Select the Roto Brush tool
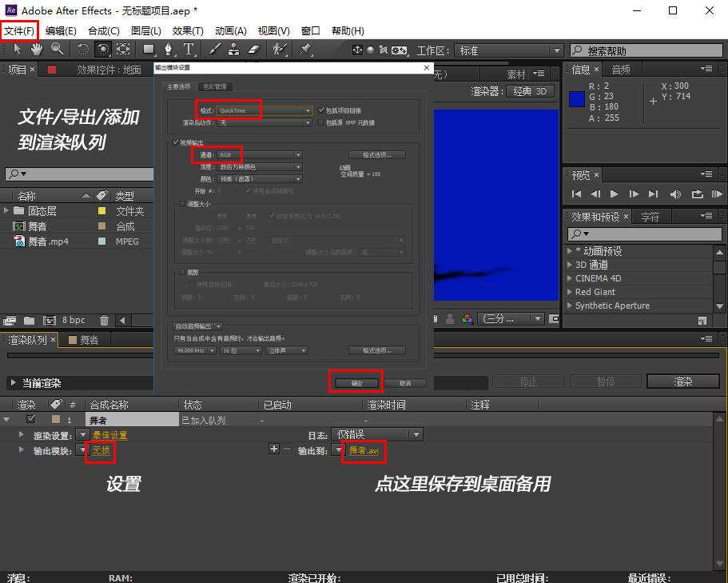Viewport: 728px width, 583px height. click(x=280, y=50)
